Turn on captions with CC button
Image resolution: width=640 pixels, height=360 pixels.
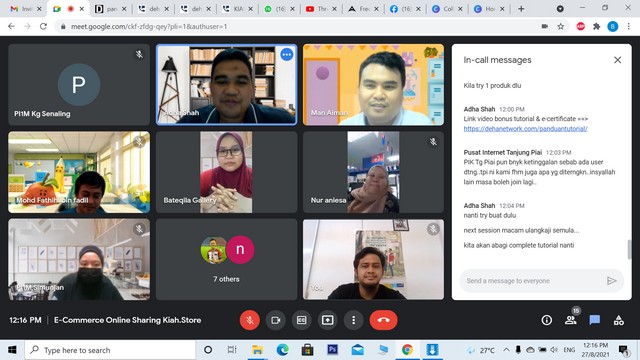point(302,320)
